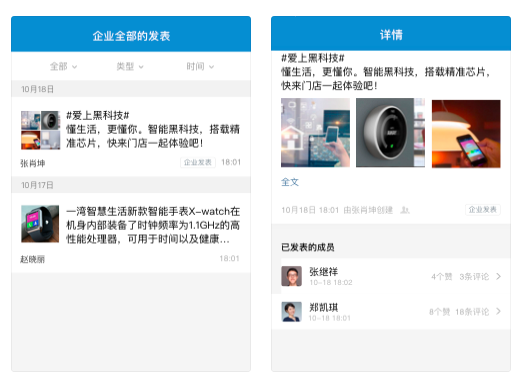View the smart home phone photo
523x383 pixels.
tap(316, 132)
